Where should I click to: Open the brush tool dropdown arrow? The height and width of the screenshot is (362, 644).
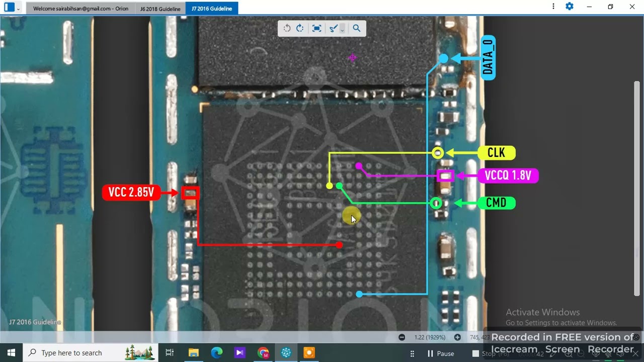point(342,29)
